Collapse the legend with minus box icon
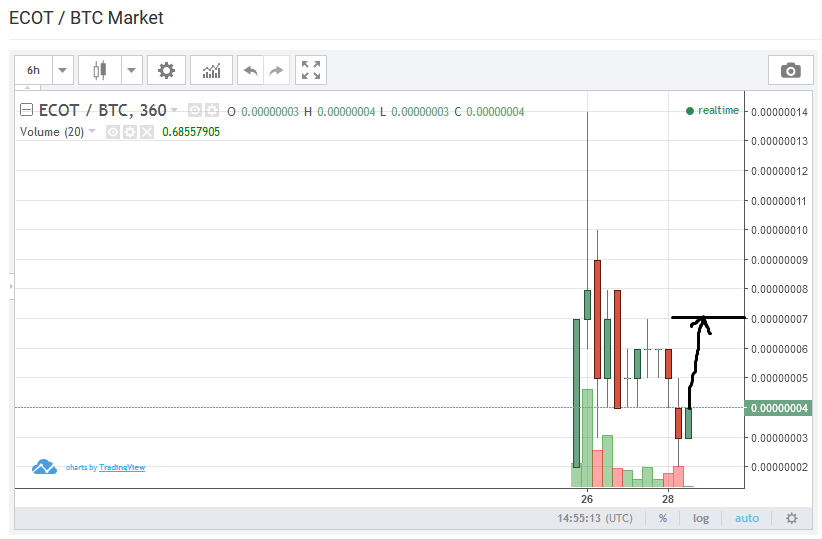 tap(26, 110)
